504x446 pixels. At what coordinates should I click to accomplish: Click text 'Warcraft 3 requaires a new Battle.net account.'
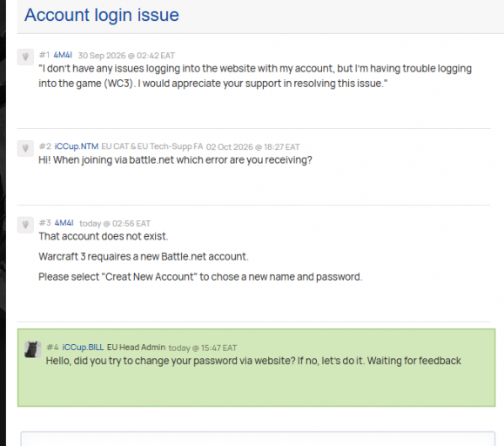144,257
